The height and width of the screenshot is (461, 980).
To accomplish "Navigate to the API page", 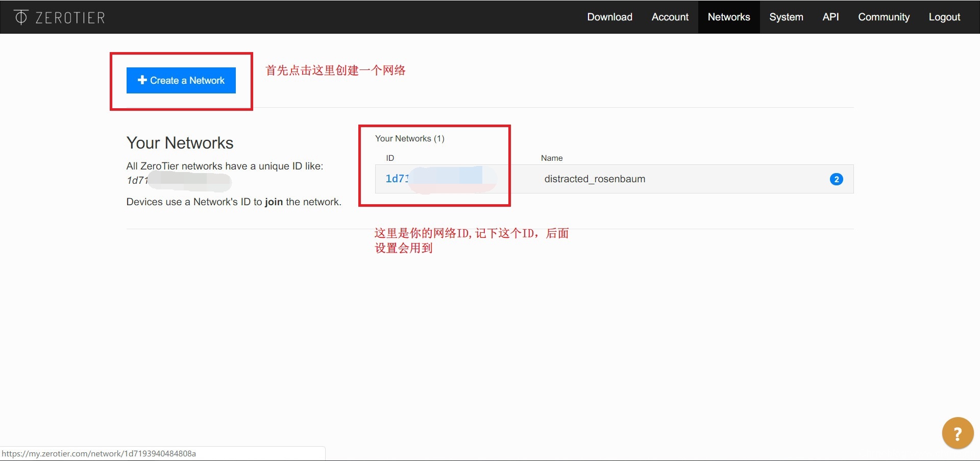I will click(830, 17).
